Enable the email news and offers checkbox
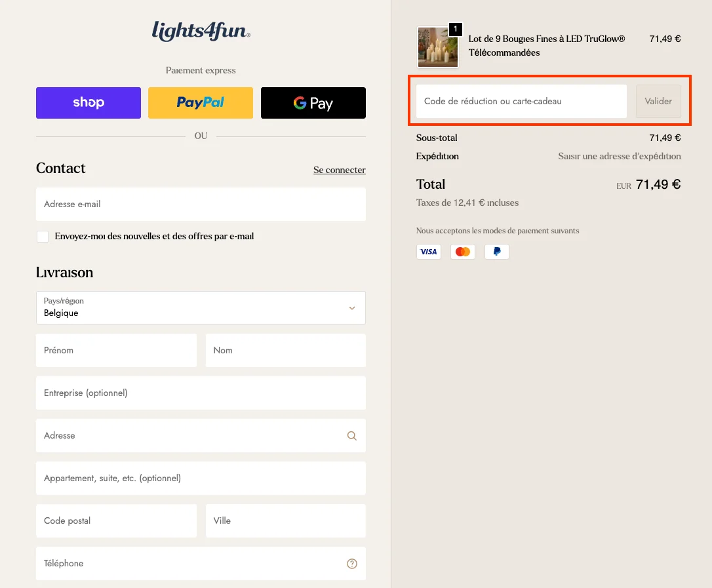This screenshot has width=712, height=588. tap(42, 236)
